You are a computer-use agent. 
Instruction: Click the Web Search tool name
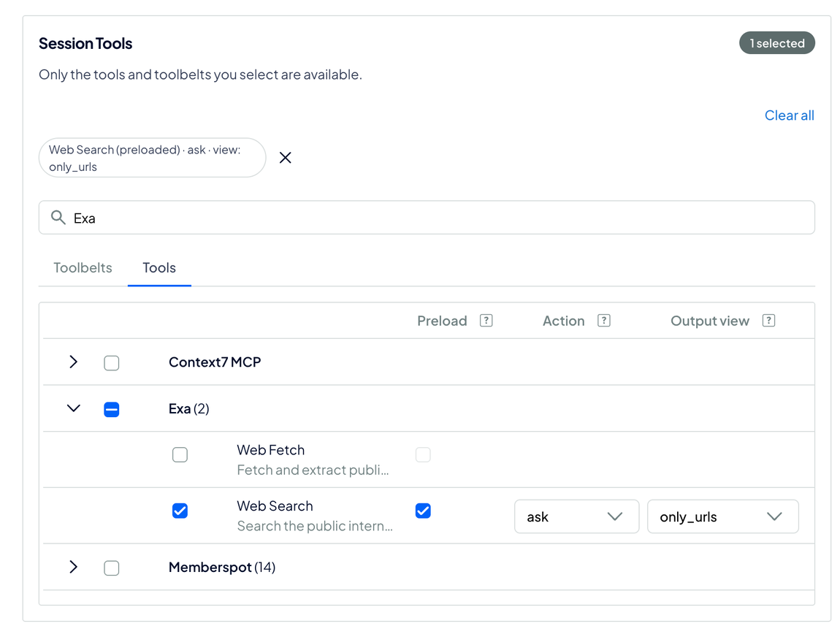[x=275, y=506]
